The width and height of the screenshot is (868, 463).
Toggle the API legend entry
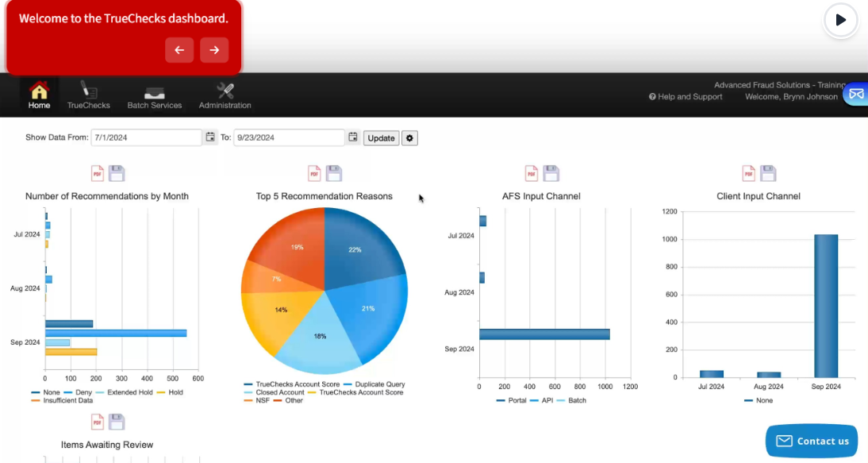[x=541, y=400]
